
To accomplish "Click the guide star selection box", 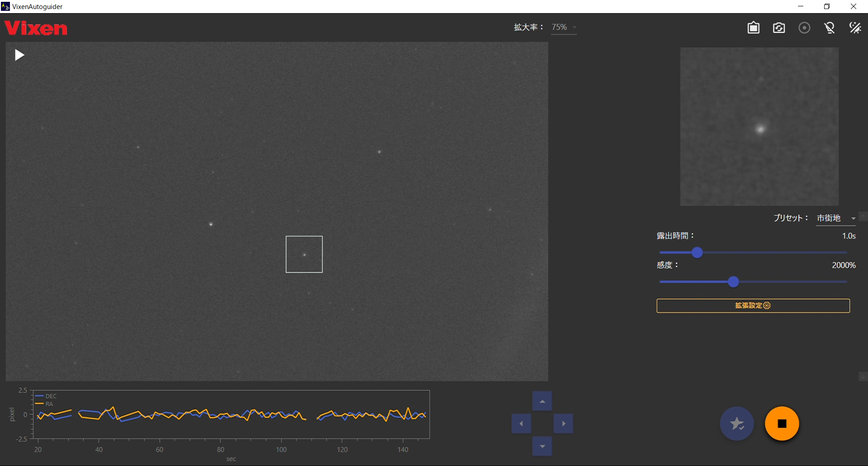I will [304, 254].
